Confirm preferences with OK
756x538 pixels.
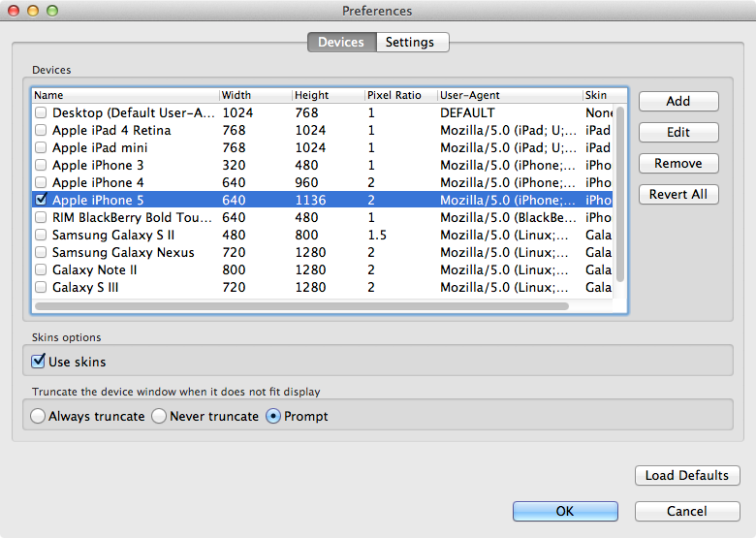(x=565, y=511)
